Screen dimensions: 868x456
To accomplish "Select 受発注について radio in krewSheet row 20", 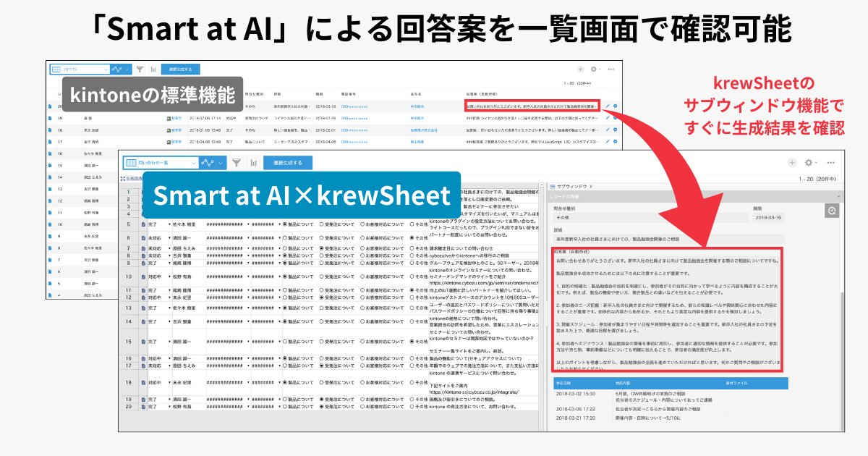I will click(x=322, y=407).
